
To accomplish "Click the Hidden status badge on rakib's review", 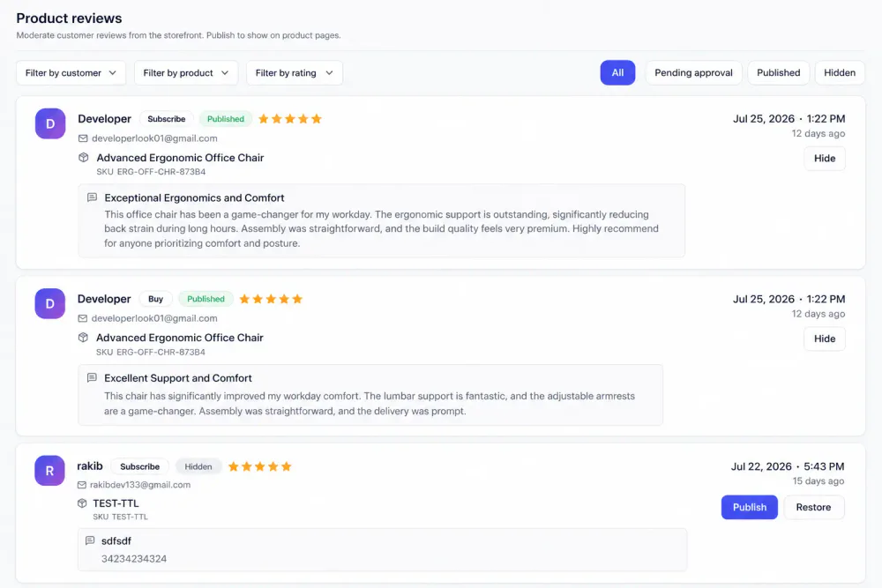I will (198, 466).
